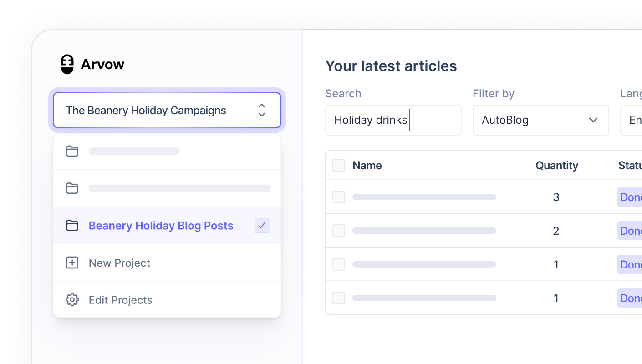
Task: Click the second placeholder project folder icon
Action: tap(72, 188)
